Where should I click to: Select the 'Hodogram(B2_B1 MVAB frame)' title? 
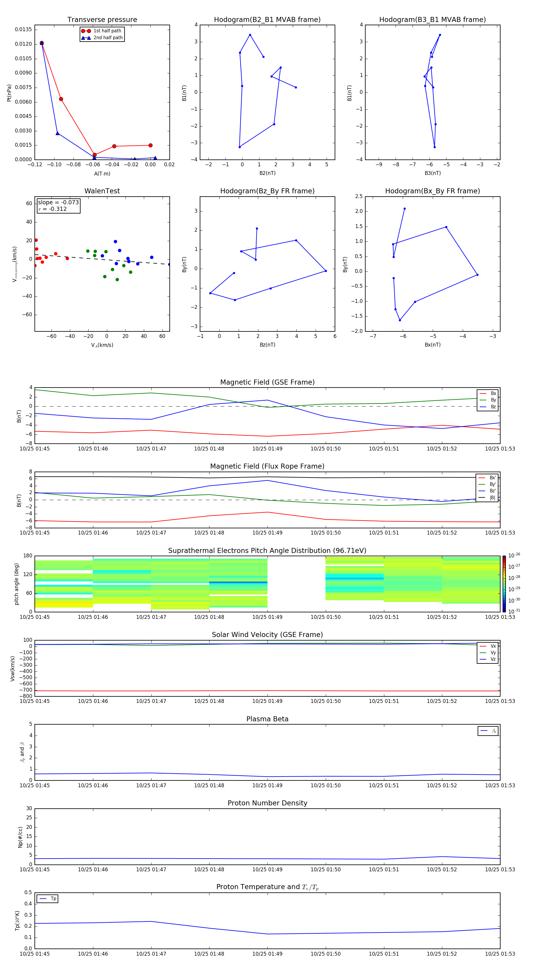point(267,20)
